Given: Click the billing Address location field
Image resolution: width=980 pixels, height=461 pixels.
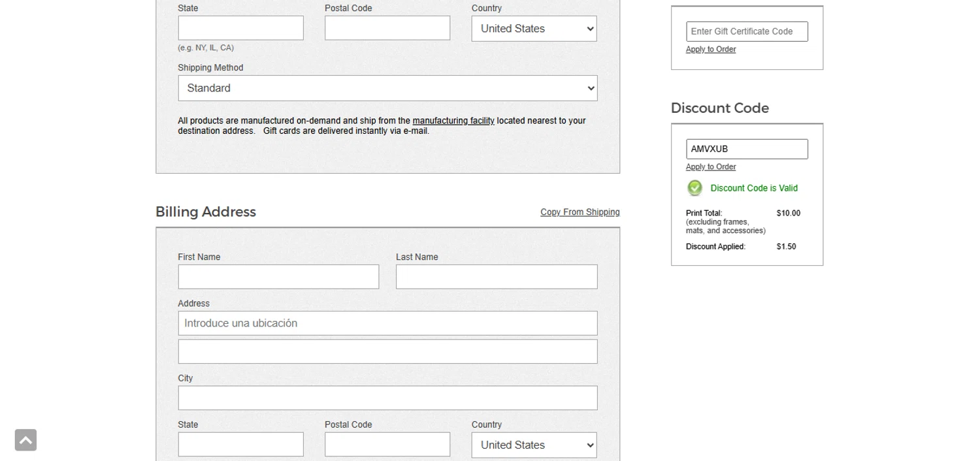Looking at the screenshot, I should 387,323.
